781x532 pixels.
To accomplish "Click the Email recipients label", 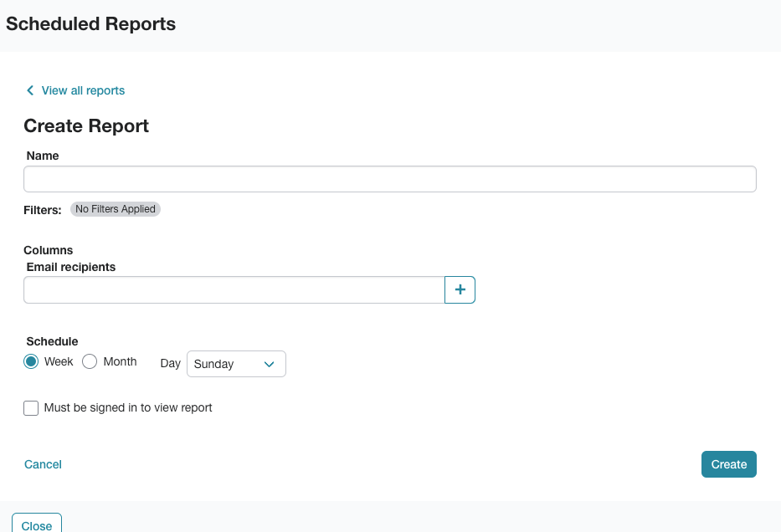I will (70, 267).
